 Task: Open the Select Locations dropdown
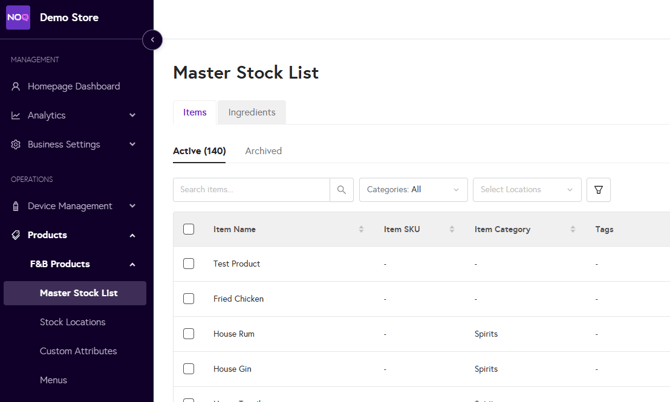coord(526,190)
